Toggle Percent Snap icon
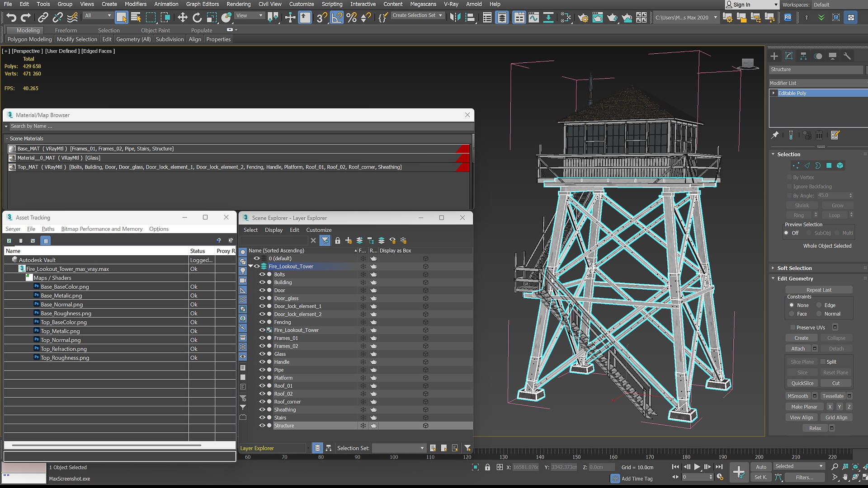868x488 pixels. click(351, 18)
